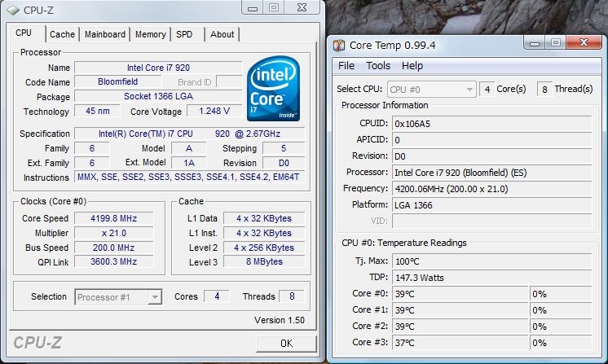Click the Platform field 'LGA 1366'

[491, 205]
